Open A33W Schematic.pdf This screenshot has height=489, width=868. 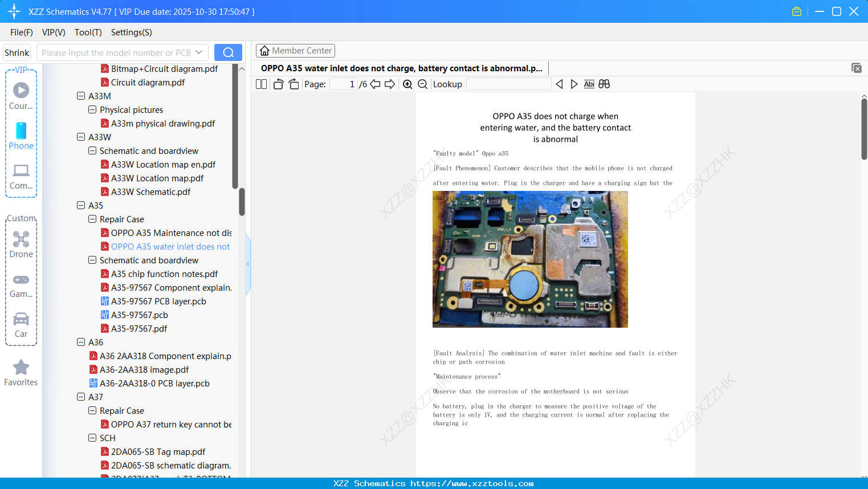pyautogui.click(x=150, y=191)
